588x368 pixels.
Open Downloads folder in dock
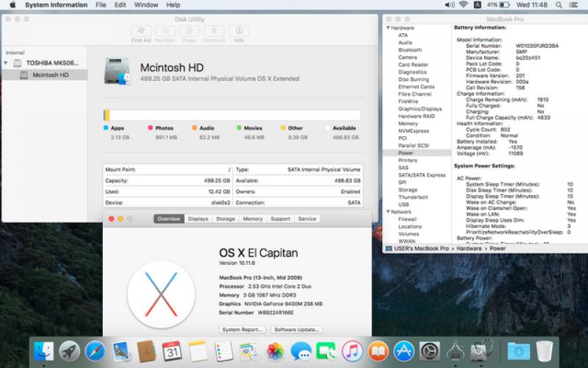point(519,352)
